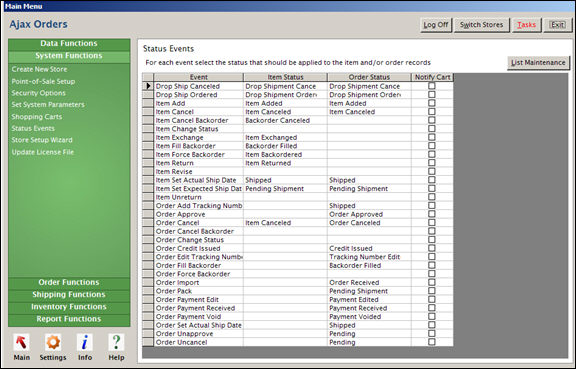Image resolution: width=576 pixels, height=369 pixels.
Task: Select Security Options menu entry
Action: (39, 93)
